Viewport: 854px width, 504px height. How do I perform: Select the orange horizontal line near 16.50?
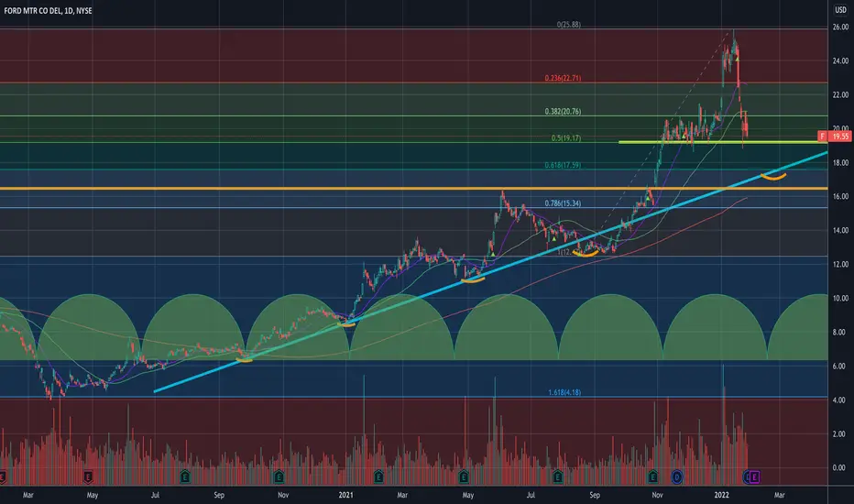(x=414, y=189)
